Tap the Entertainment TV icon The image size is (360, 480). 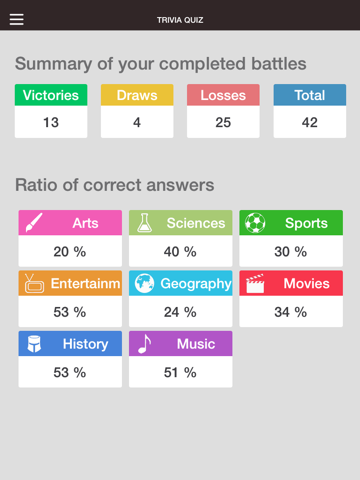coord(34,283)
